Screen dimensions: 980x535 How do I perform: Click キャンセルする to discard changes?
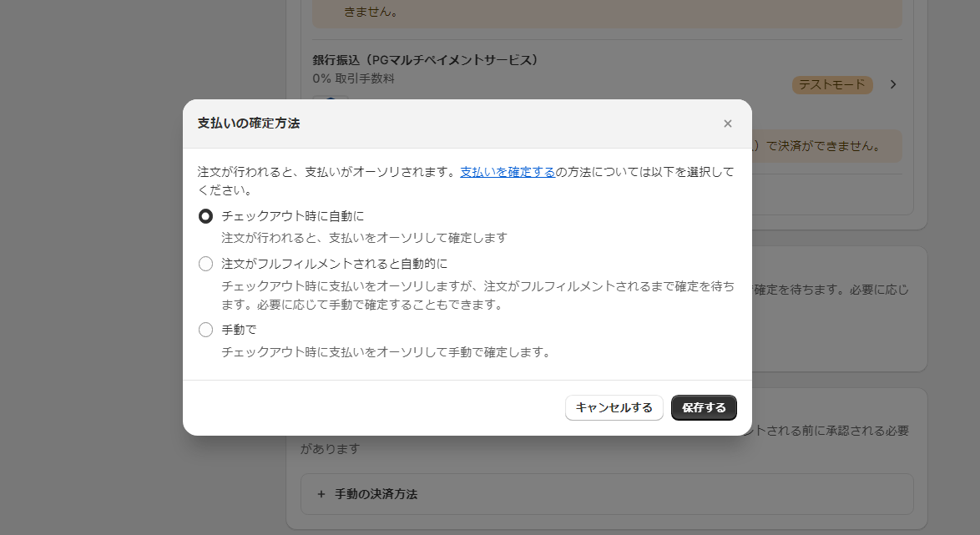[x=614, y=408]
